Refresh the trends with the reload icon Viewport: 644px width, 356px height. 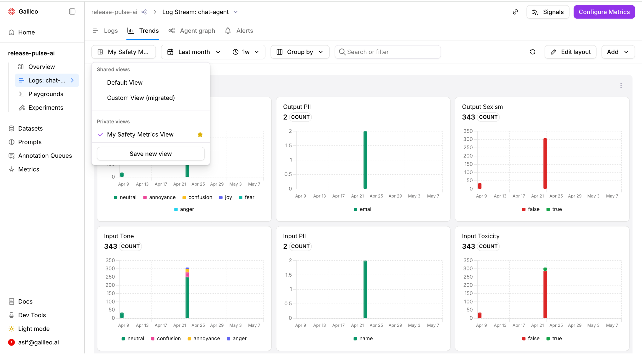[533, 52]
